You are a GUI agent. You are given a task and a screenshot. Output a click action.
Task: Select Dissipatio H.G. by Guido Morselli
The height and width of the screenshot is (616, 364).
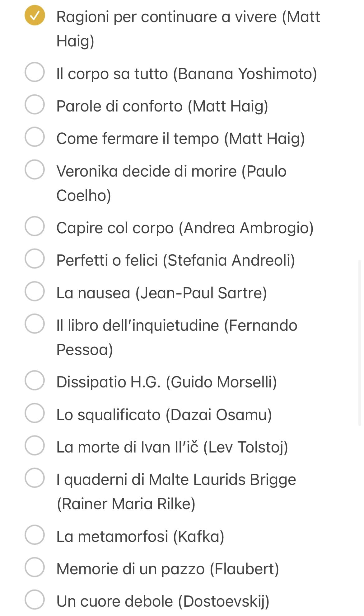[x=35, y=380]
